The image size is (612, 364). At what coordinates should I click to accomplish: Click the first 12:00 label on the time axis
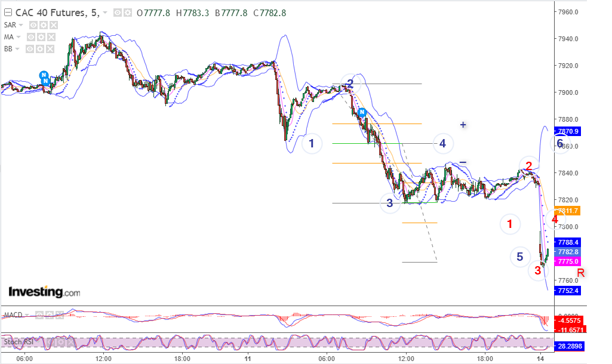103,359
